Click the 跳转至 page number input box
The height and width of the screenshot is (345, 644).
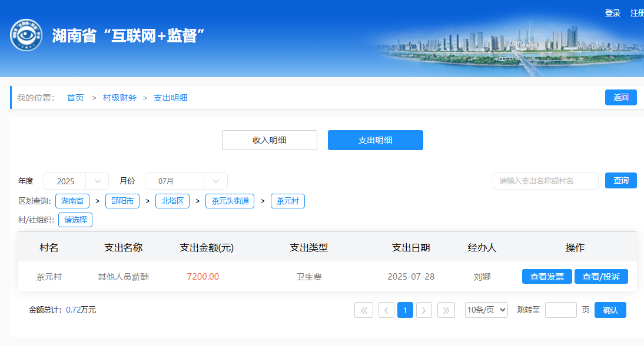pos(560,310)
